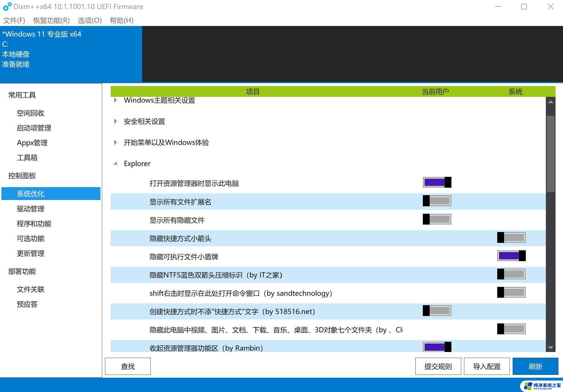Screen dimensions: 563x392
Task: Click the Dism++ gear icon in title bar
Action: tap(7, 7)
